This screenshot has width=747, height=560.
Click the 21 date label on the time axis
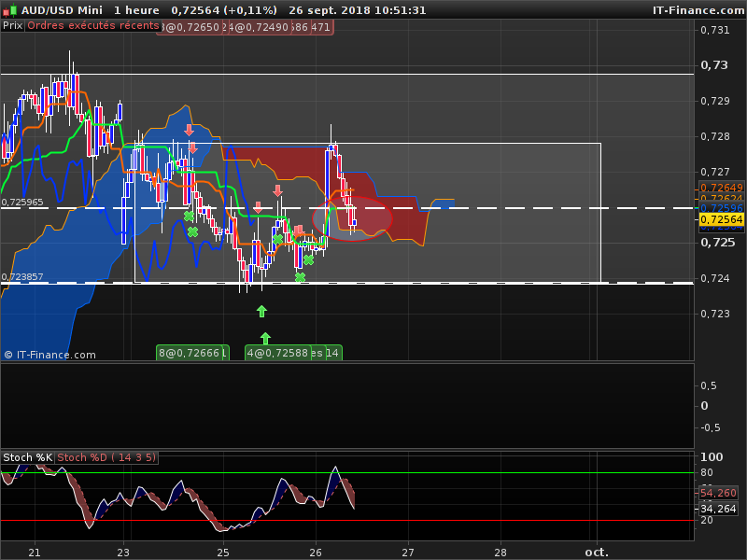pos(35,553)
